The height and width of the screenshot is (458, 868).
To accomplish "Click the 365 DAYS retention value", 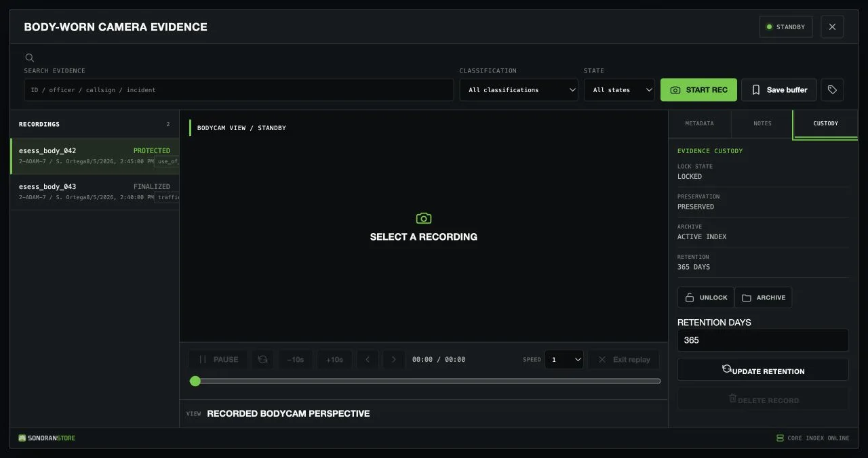I will click(x=694, y=267).
